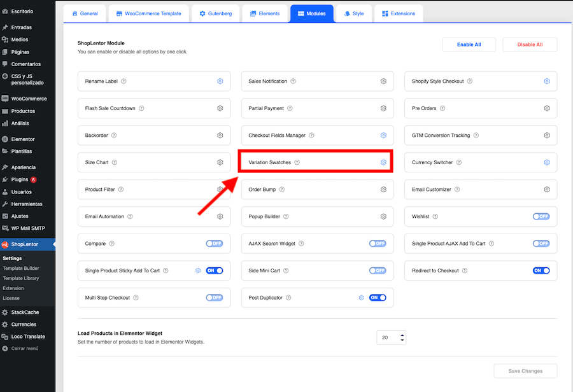The height and width of the screenshot is (392, 573).
Task: Turn off Redirect to Checkout toggle
Action: click(541, 270)
